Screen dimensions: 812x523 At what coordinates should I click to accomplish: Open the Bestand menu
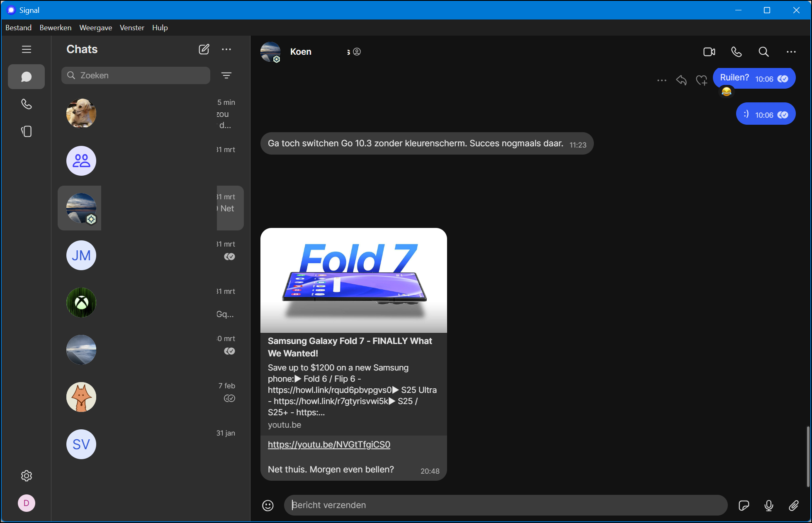(18, 28)
